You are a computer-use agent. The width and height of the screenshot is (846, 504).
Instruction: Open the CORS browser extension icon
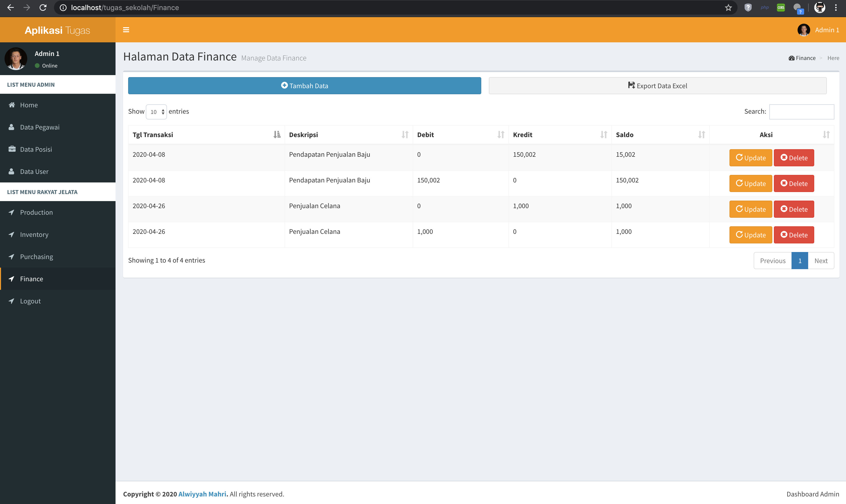coord(781,8)
